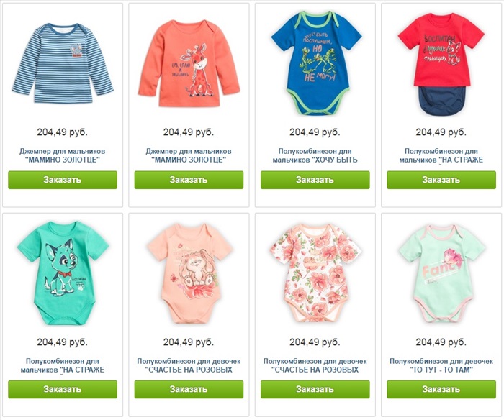The height and width of the screenshot is (420, 504).
Task: View the floral print bodysuit image
Action: (x=315, y=273)
